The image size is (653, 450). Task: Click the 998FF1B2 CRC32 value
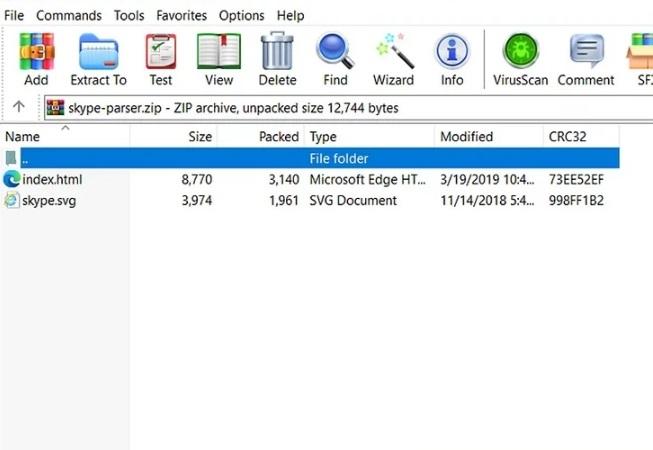576,201
